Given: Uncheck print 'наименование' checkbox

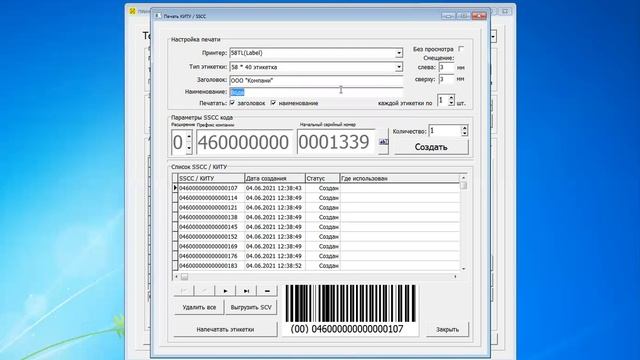Looking at the screenshot, I should pos(273,103).
